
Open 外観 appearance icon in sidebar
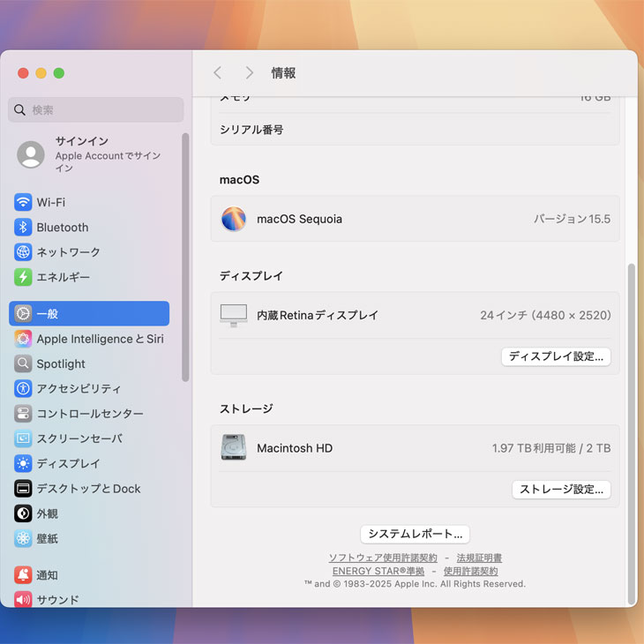coord(23,513)
